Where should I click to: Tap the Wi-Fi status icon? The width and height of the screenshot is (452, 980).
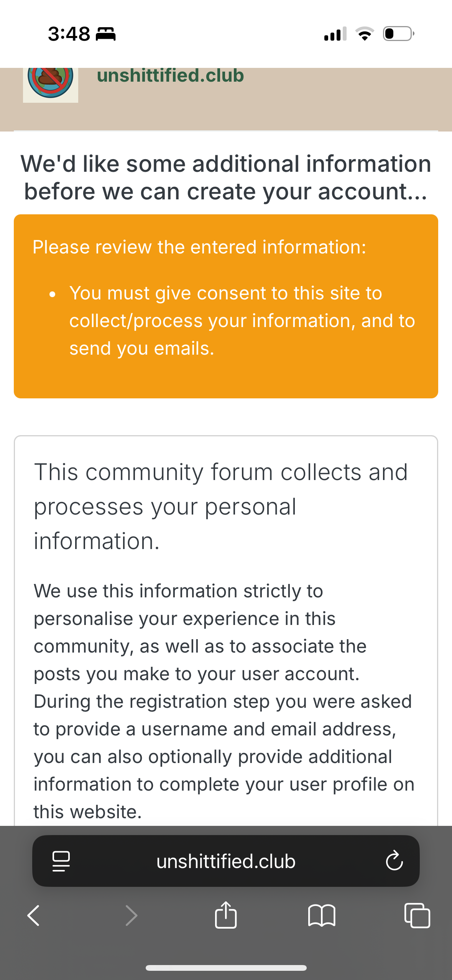(365, 34)
